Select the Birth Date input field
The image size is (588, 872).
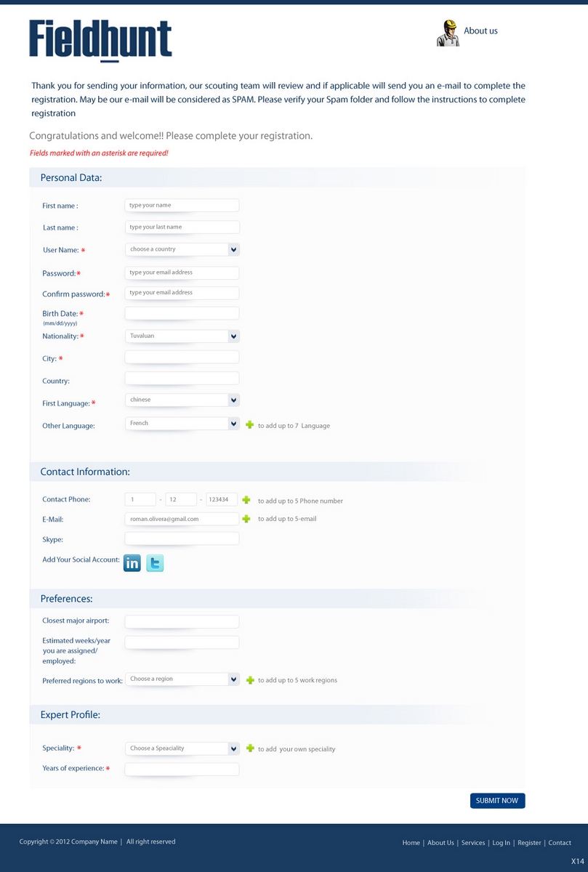182,313
